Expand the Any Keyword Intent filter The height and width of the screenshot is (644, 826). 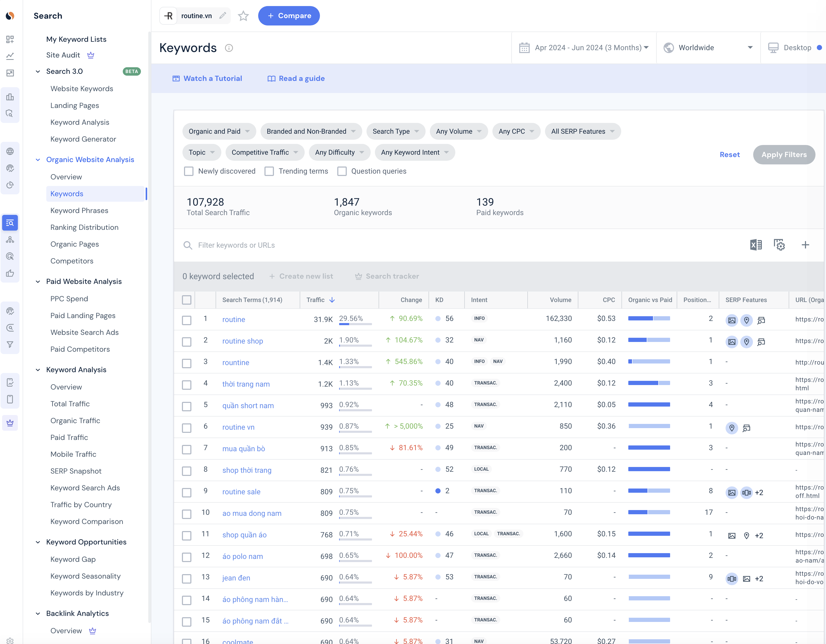coord(415,152)
